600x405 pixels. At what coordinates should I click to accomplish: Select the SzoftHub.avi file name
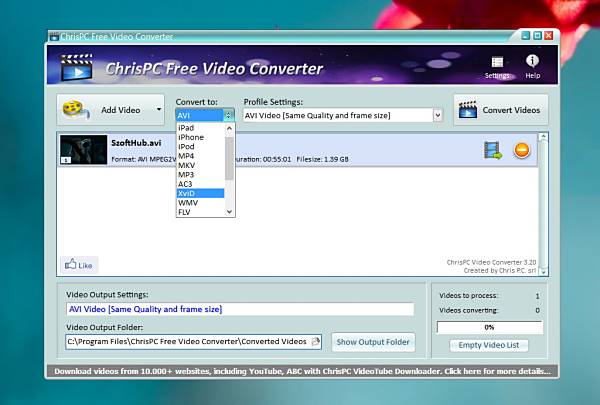(x=136, y=143)
